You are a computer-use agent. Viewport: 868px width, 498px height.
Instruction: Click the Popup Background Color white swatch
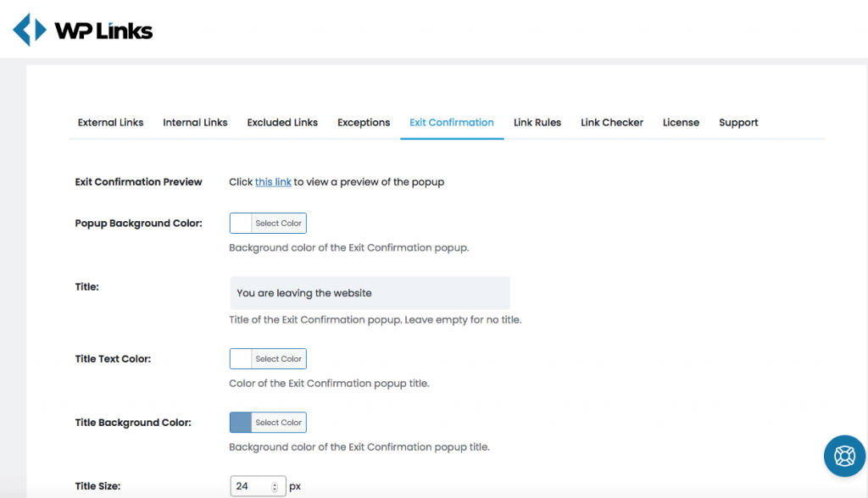click(x=241, y=223)
